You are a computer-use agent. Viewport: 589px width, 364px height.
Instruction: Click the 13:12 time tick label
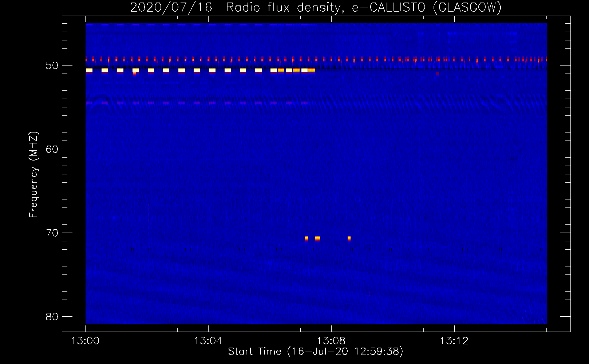[x=454, y=341]
